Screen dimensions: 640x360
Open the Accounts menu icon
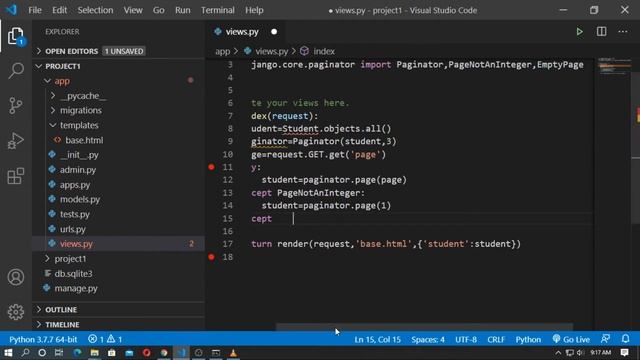click(16, 277)
